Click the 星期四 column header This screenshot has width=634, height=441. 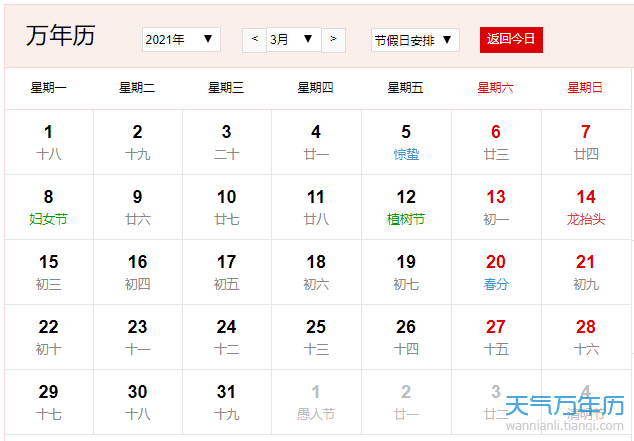(315, 88)
